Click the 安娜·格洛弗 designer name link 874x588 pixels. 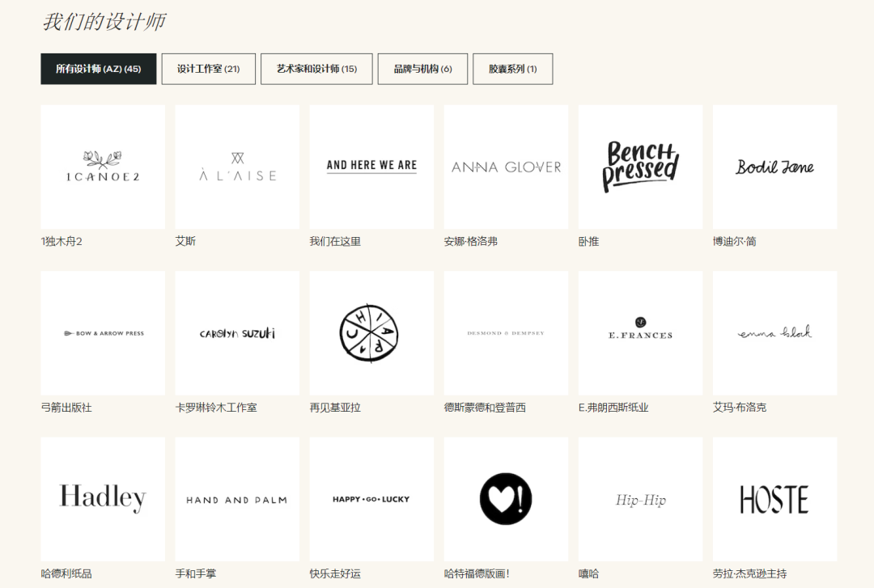point(471,241)
